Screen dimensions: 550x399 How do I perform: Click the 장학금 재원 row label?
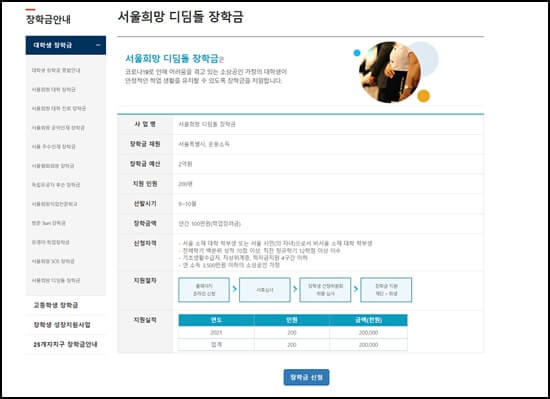pos(145,144)
